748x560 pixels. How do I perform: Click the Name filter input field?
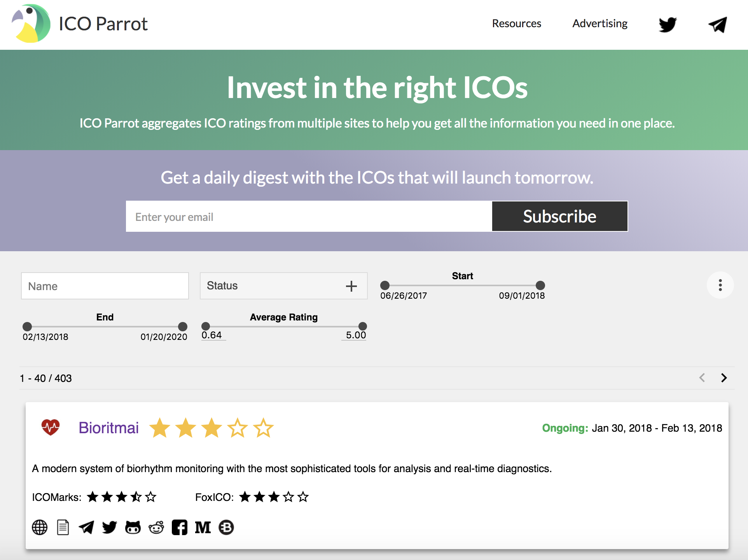pyautogui.click(x=105, y=286)
